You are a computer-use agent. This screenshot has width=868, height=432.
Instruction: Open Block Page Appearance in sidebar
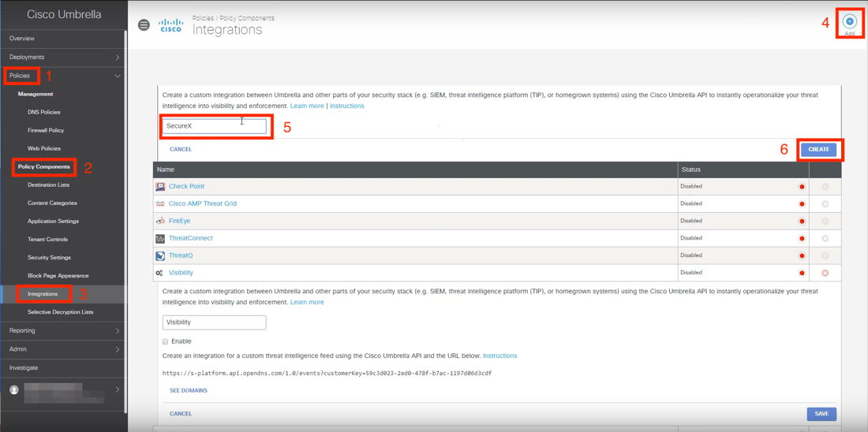[x=58, y=275]
